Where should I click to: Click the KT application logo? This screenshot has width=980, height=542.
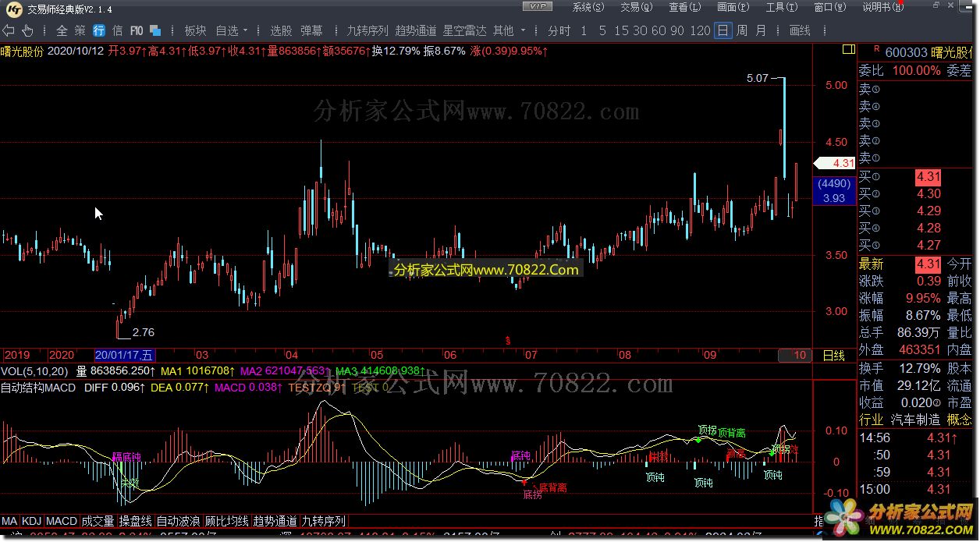point(14,9)
